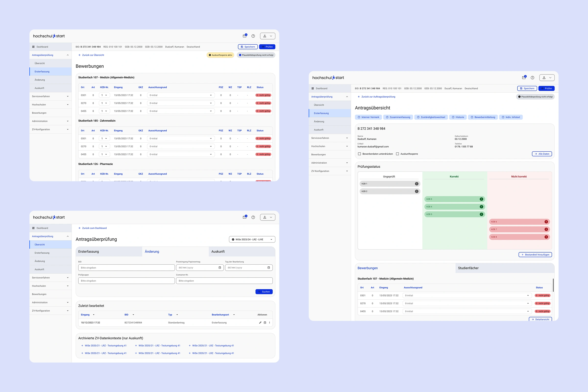Open more options for B272341348984 row

coord(269,323)
